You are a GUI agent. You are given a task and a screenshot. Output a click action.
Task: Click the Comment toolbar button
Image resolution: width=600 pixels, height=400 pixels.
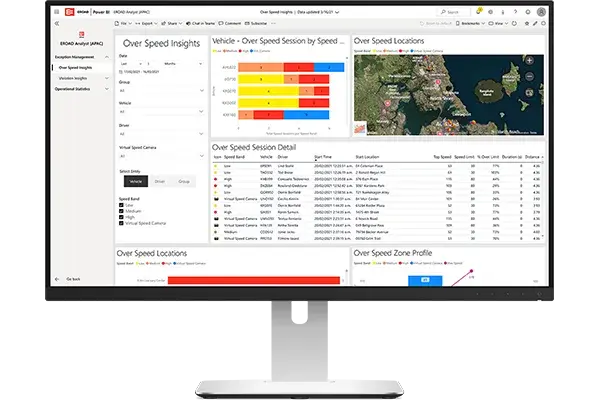coord(230,23)
